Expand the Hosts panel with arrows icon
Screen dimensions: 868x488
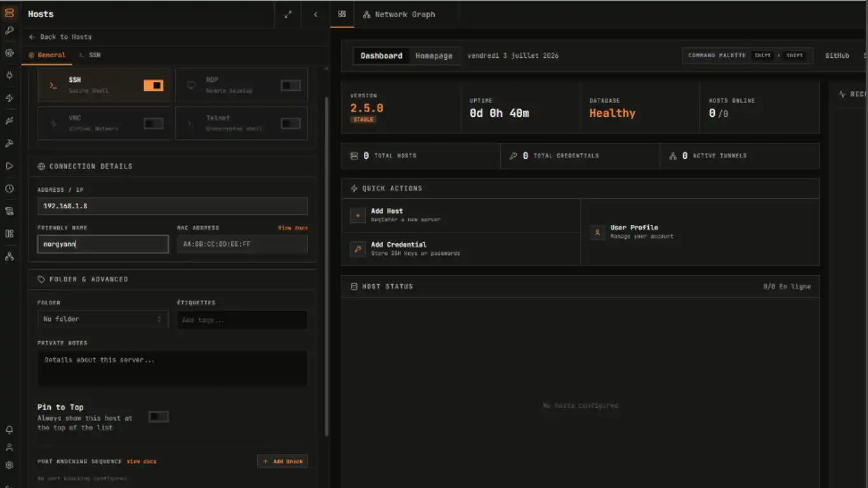[x=288, y=14]
